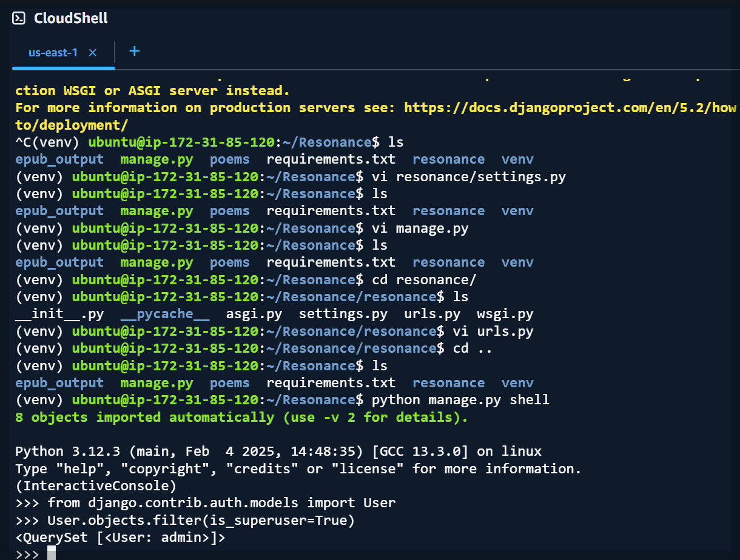
Task: Click the "<QuerySet [<User: admin>]>" output
Action: 120,537
